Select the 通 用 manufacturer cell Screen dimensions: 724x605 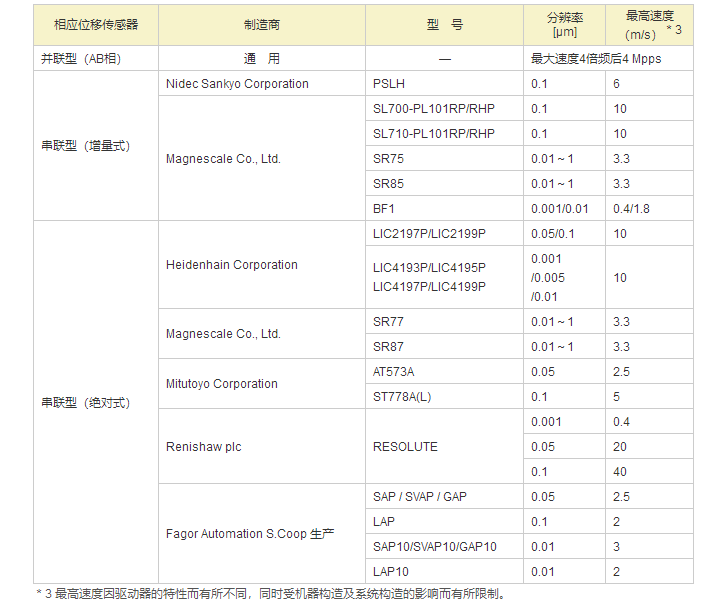click(262, 59)
